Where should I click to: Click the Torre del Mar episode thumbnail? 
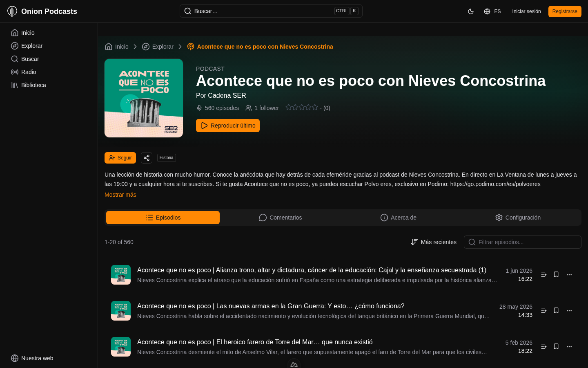click(121, 347)
